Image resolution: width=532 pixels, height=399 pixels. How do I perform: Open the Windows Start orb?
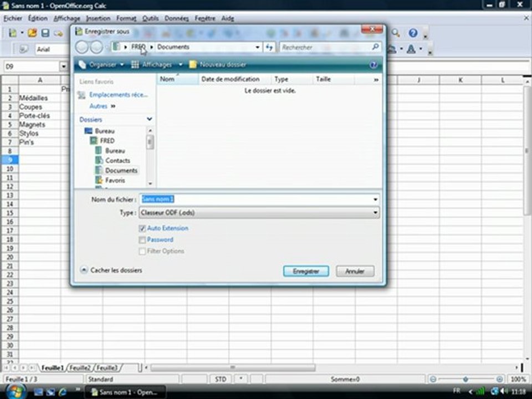(16, 392)
